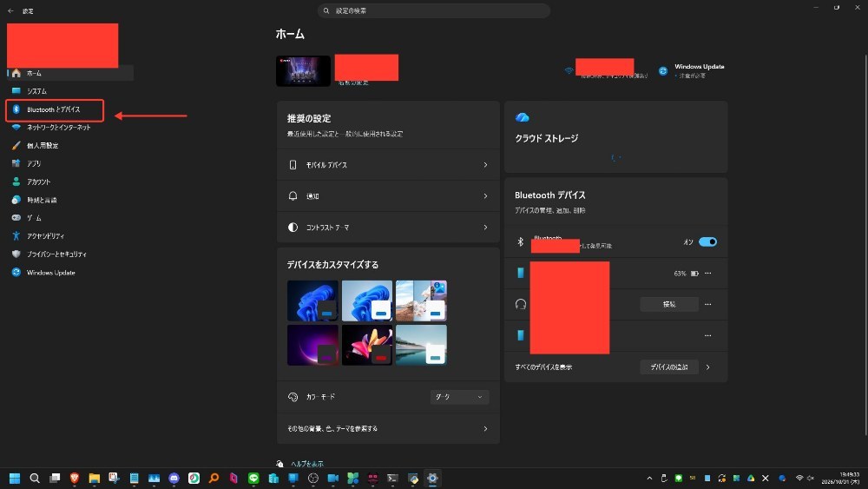Apply the dark blue bloom theme
The width and height of the screenshot is (868, 489).
[312, 301]
